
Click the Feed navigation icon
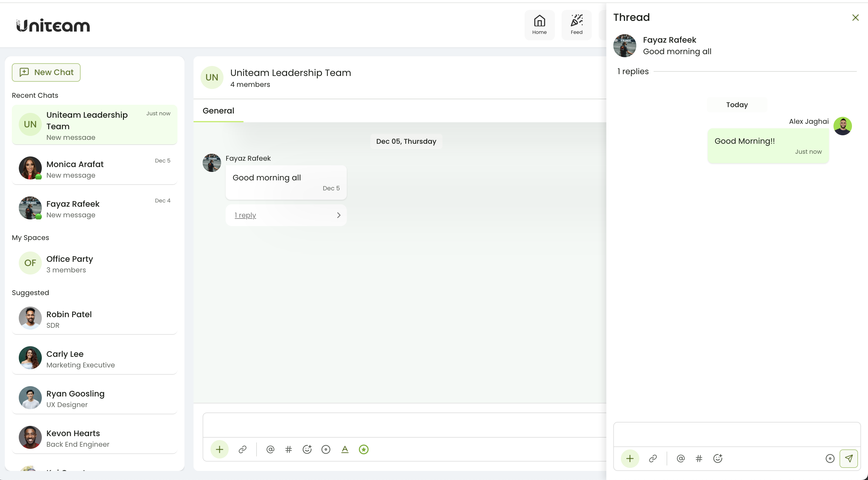click(x=576, y=24)
